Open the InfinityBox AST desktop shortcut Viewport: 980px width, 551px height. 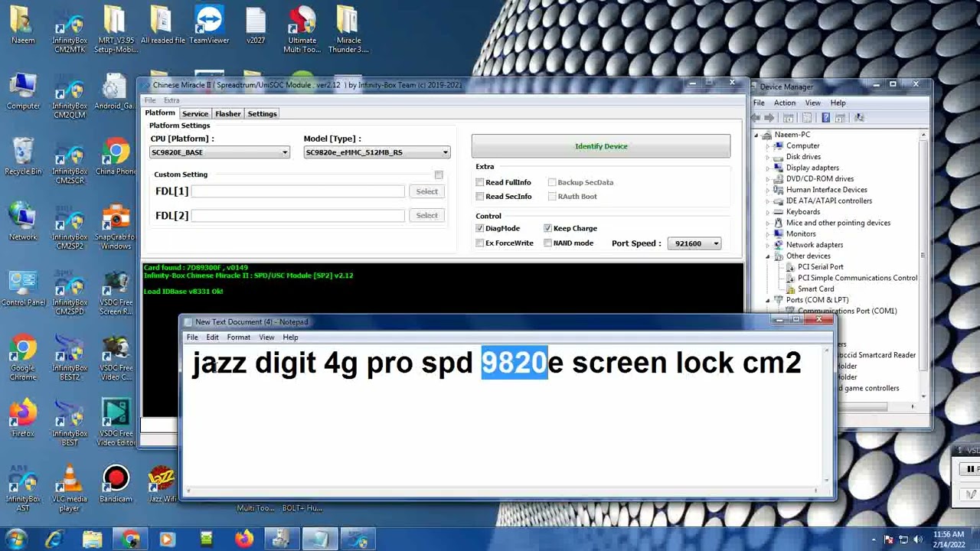coord(23,489)
